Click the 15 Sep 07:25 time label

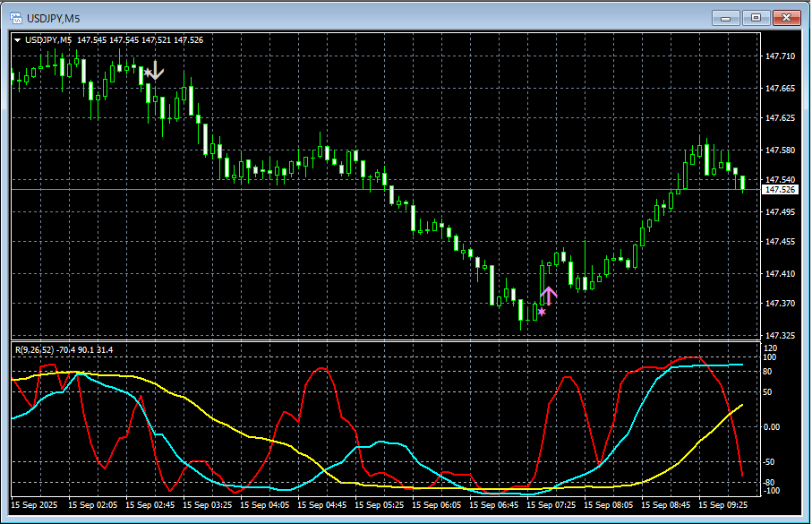coord(552,506)
